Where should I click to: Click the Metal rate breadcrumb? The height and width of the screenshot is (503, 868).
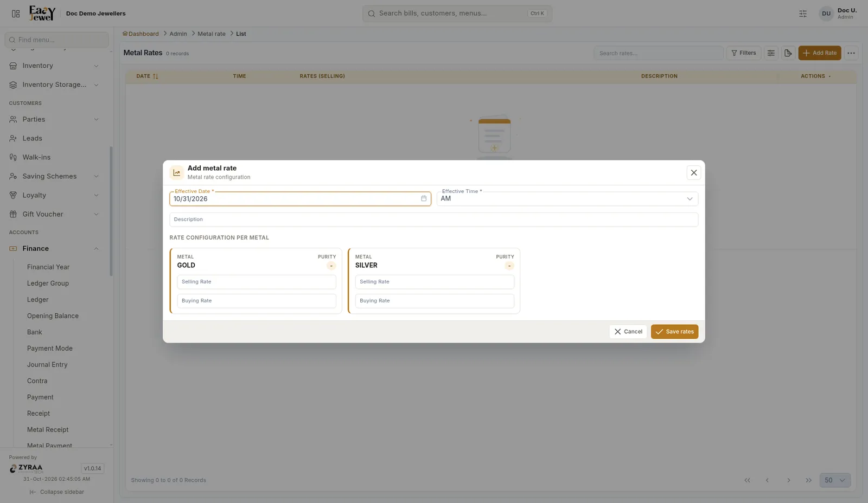pos(212,34)
